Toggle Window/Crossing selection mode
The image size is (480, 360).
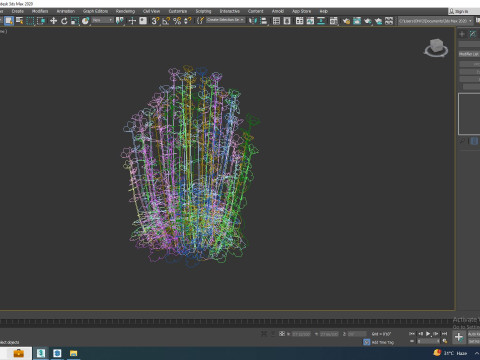(41, 21)
